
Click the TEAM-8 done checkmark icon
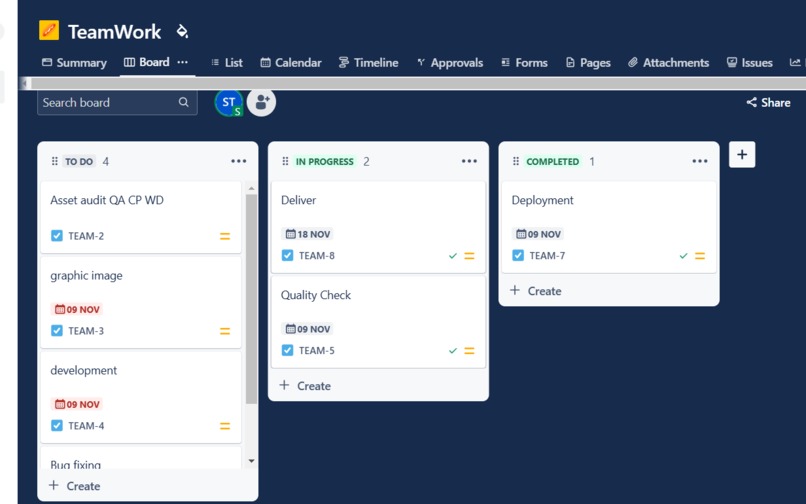pos(453,256)
